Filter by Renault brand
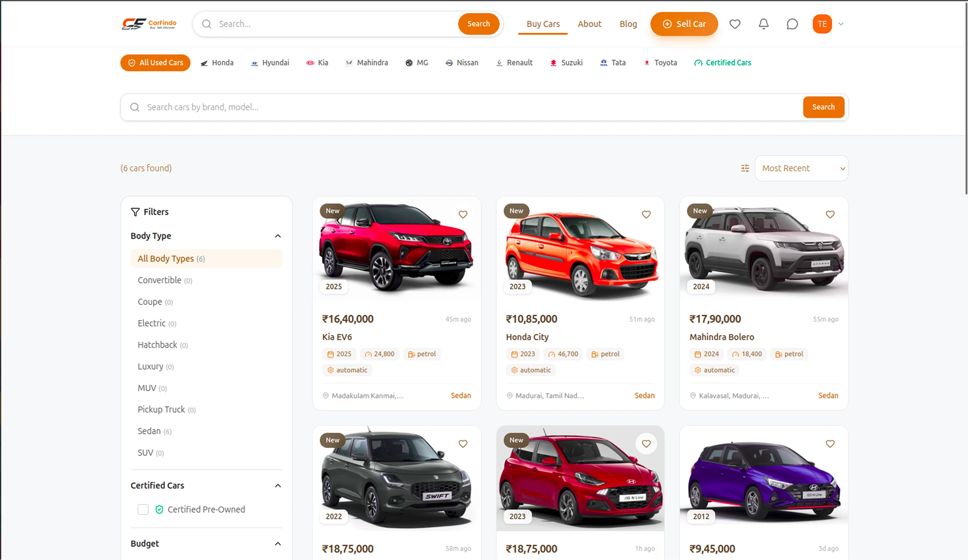Image resolution: width=968 pixels, height=560 pixels. [514, 63]
